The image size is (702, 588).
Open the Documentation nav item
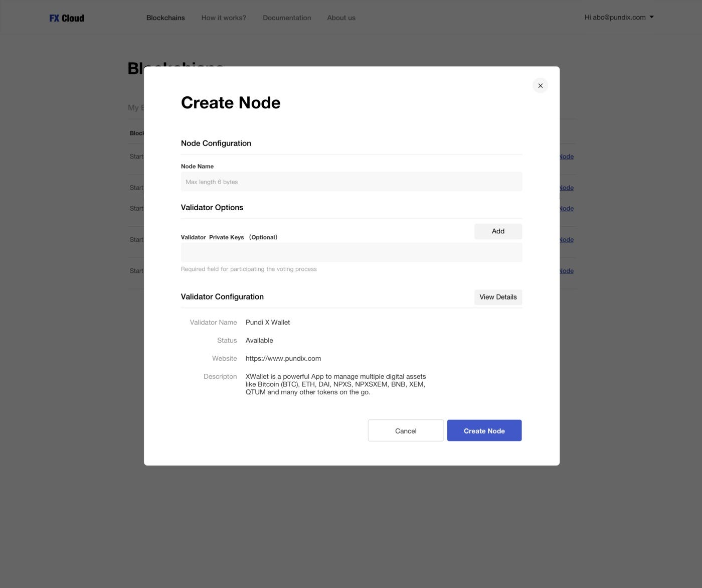click(287, 18)
